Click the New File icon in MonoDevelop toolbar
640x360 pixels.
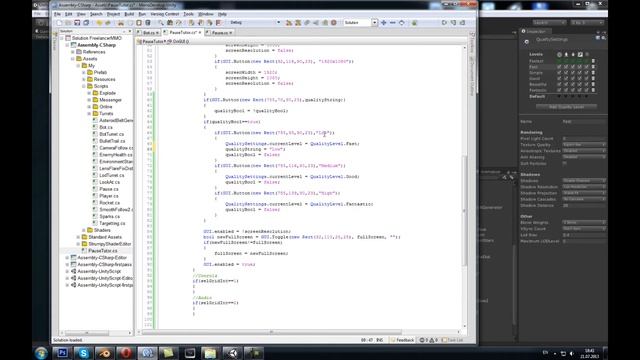(59, 23)
